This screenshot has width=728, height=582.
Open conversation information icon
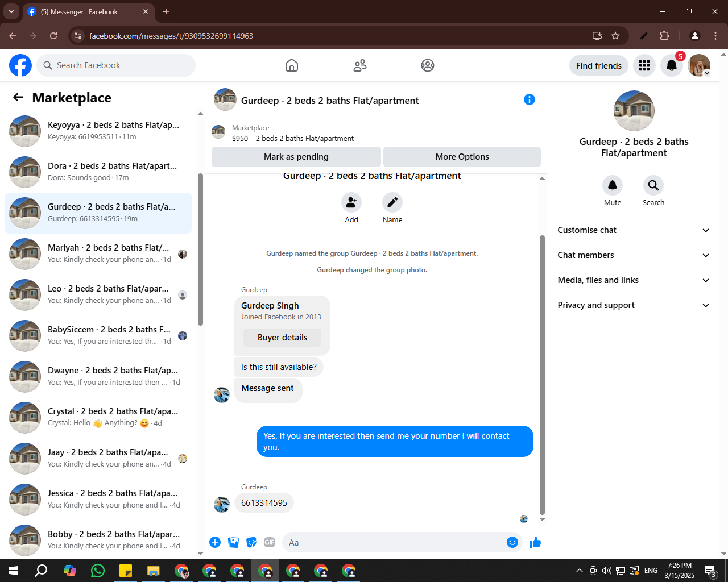530,99
